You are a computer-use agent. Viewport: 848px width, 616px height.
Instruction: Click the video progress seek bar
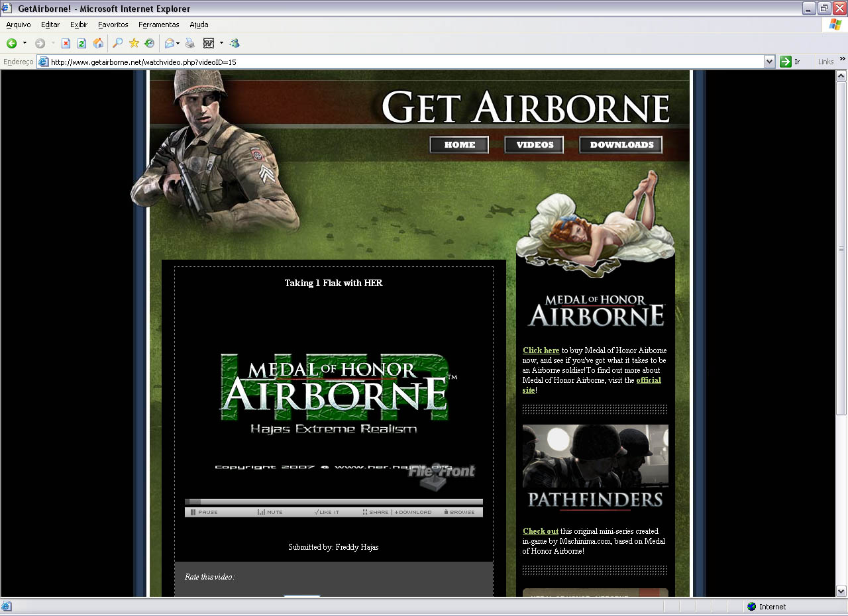click(x=334, y=502)
